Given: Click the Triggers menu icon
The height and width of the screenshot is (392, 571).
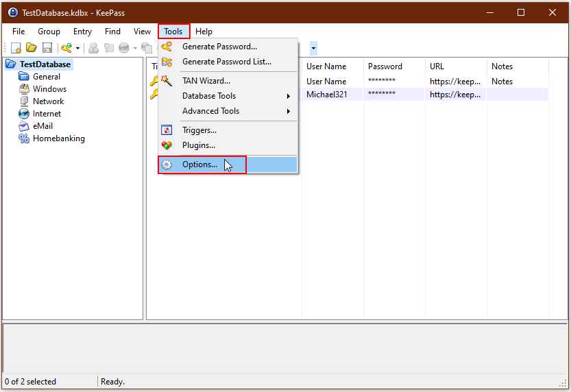Looking at the screenshot, I should [x=167, y=130].
